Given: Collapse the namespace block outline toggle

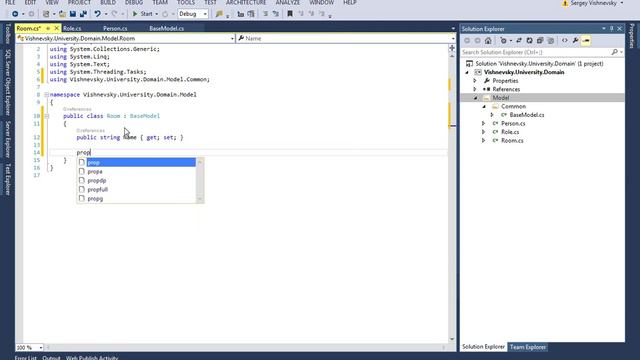Looking at the screenshot, I should click(47, 95).
